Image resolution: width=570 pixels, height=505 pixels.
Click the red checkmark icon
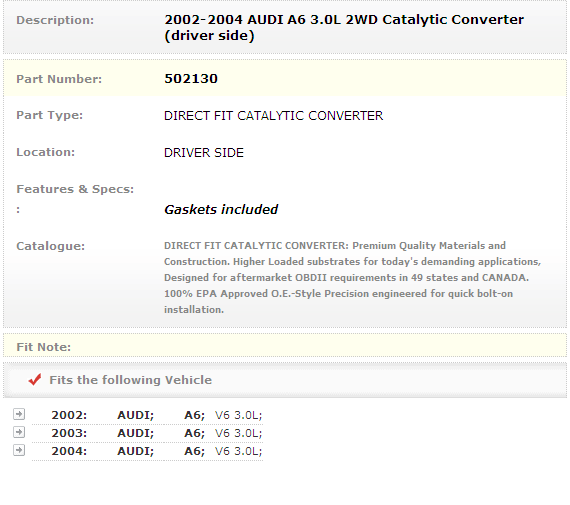coord(35,380)
